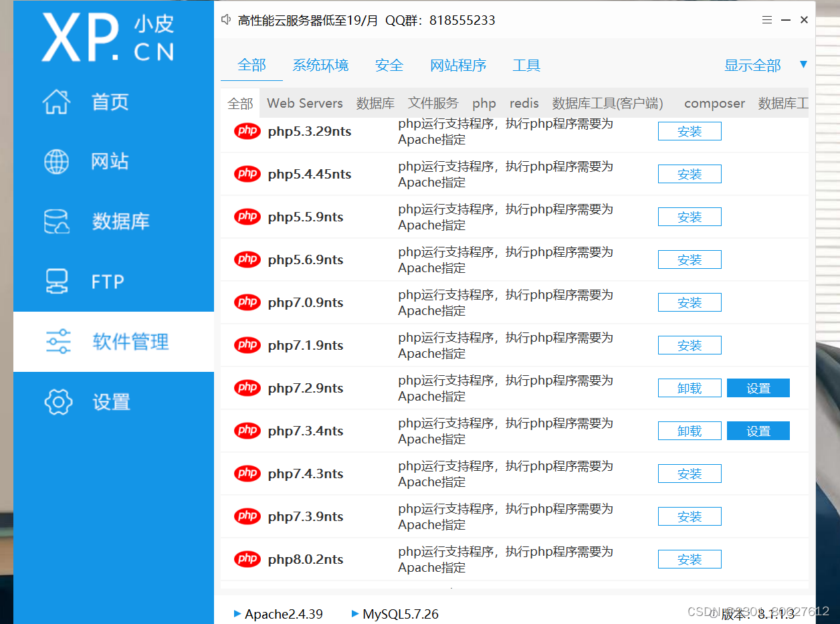Screen dimensions: 840x624
Task: Switch to the 工具 tab
Action: click(x=526, y=65)
